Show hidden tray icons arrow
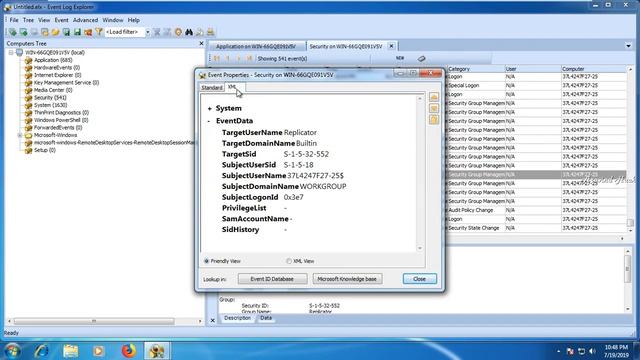Image resolution: width=640 pixels, height=360 pixels. point(558,351)
